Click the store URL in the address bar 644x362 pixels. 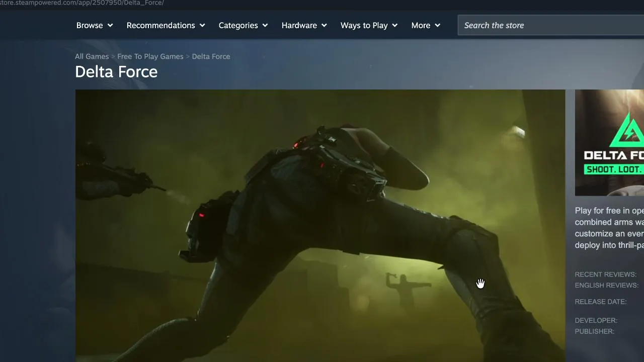(82, 3)
